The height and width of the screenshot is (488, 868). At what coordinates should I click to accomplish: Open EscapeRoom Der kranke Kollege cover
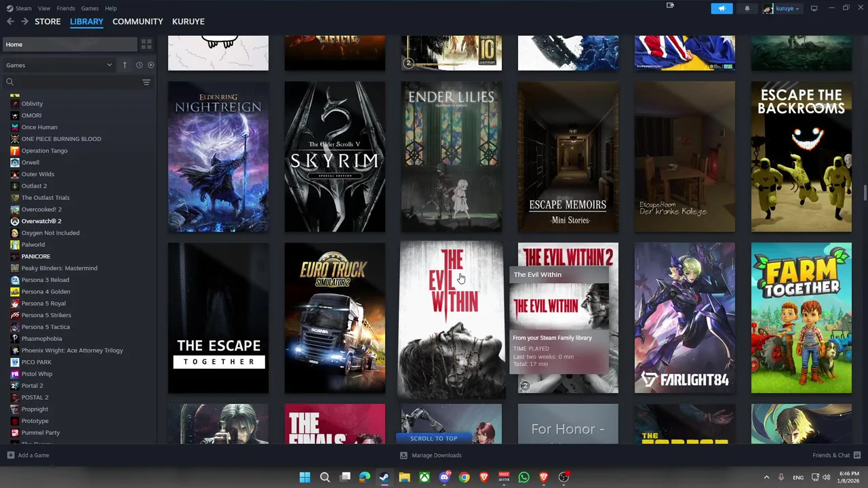click(685, 157)
